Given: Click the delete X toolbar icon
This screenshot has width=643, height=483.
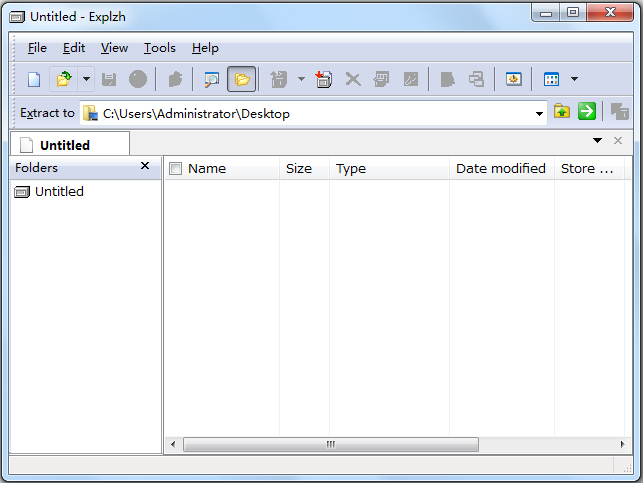Looking at the screenshot, I should point(352,79).
